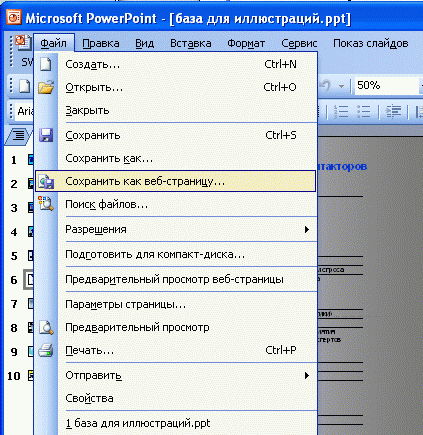Select slide 10 in the outline
Screen dimensions: 423x435
[x=30, y=376]
